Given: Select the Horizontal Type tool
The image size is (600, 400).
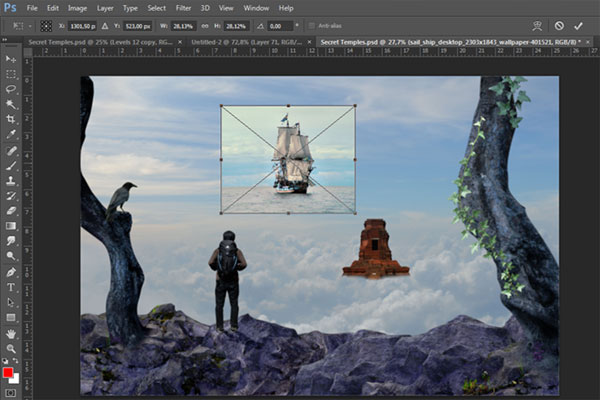Looking at the screenshot, I should (11, 287).
